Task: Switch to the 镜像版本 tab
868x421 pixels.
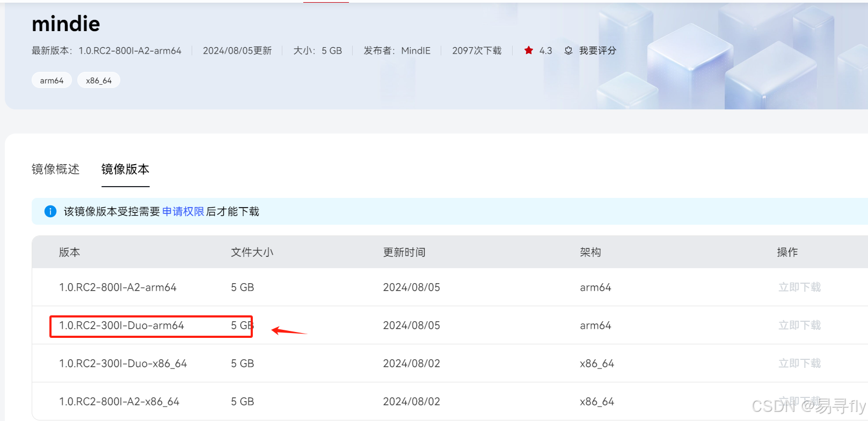Action: click(x=126, y=169)
